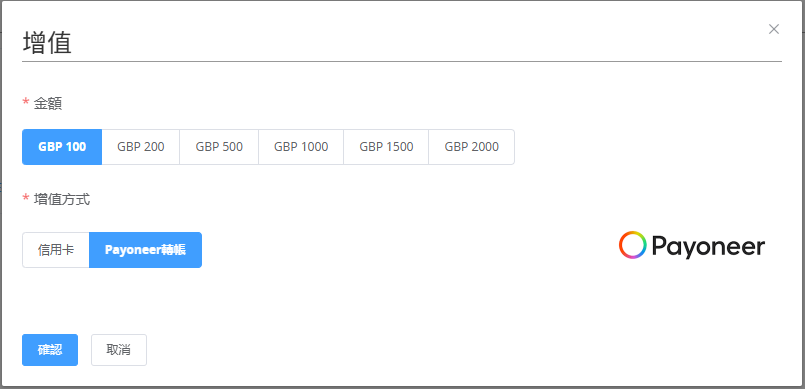Click the 增值方式 field label
This screenshot has height=389, width=805.
coord(62,199)
